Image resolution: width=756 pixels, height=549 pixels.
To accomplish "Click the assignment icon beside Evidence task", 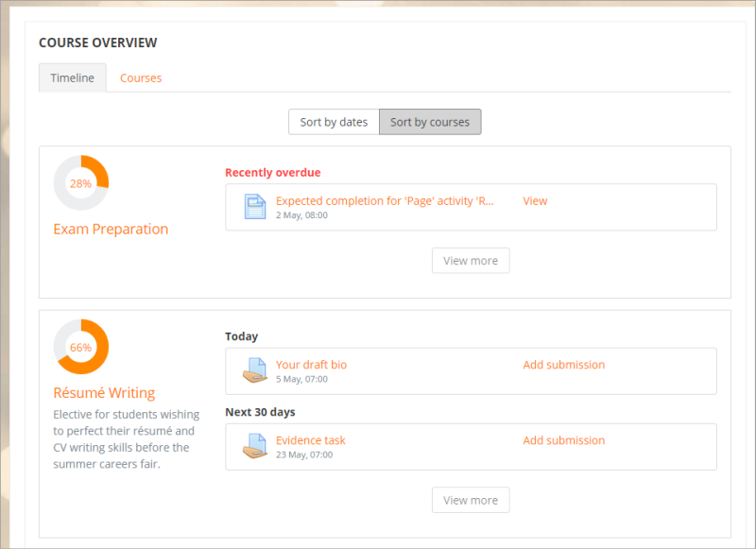I will (x=255, y=446).
